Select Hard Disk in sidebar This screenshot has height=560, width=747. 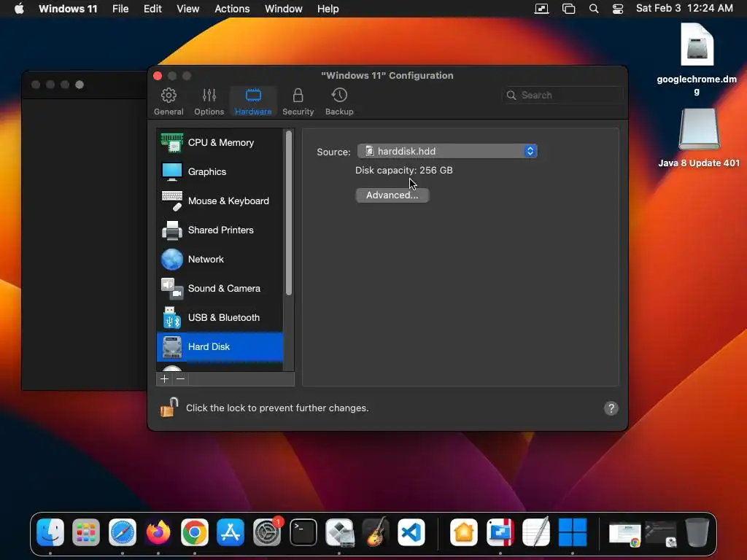coord(220,346)
